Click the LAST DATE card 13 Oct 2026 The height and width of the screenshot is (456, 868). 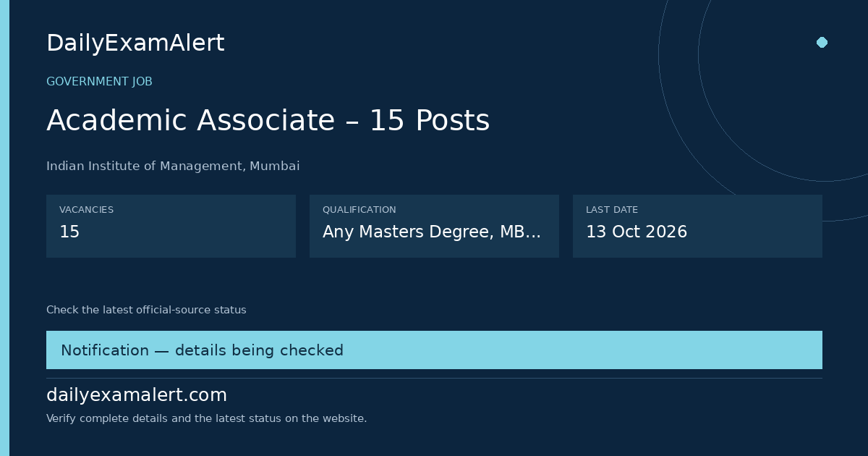(x=697, y=226)
